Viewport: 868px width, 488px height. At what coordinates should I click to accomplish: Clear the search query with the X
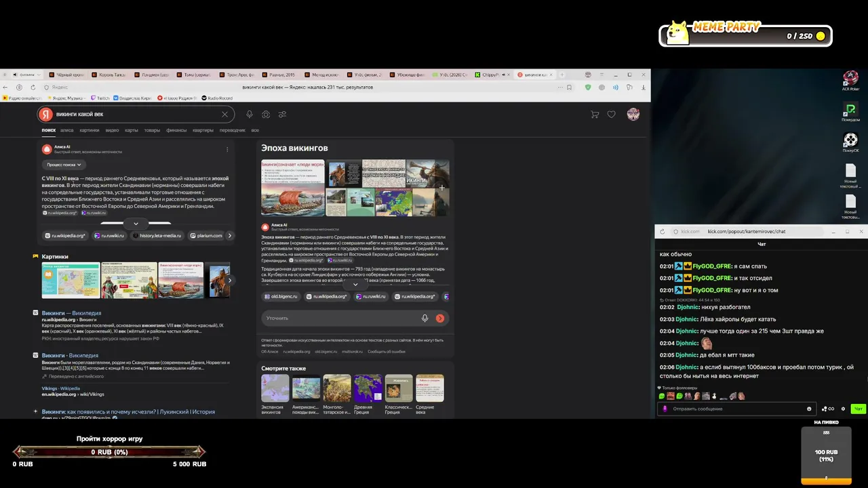coord(224,115)
